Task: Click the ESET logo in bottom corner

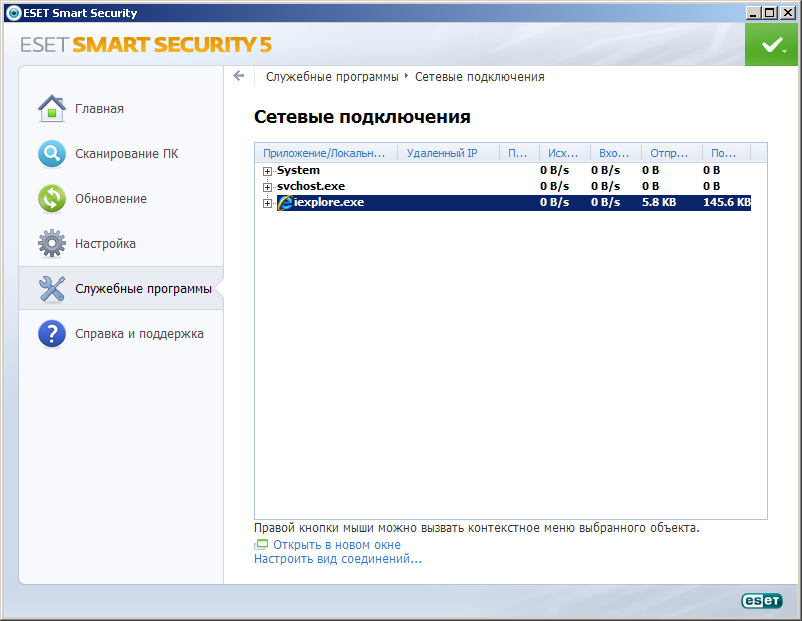Action: (x=762, y=601)
